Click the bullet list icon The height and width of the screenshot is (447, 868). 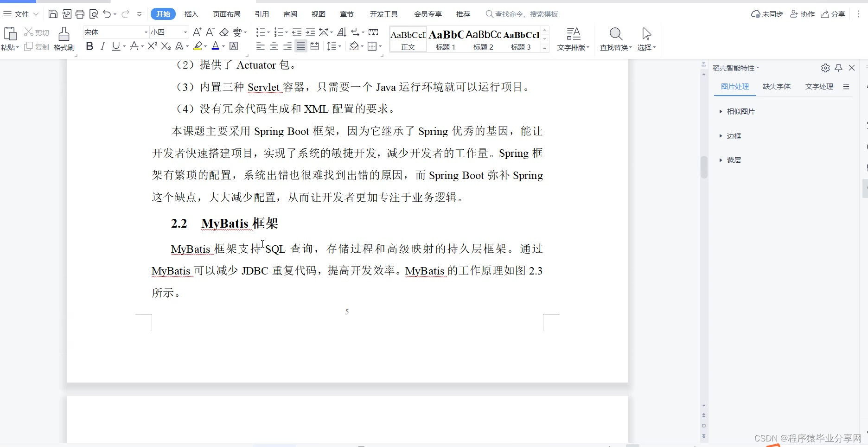(x=260, y=32)
